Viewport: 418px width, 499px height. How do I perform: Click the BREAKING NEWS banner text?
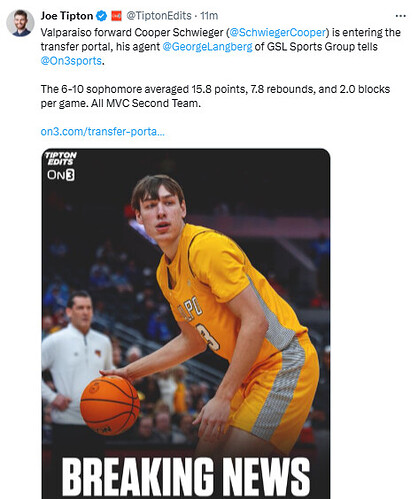click(x=186, y=477)
